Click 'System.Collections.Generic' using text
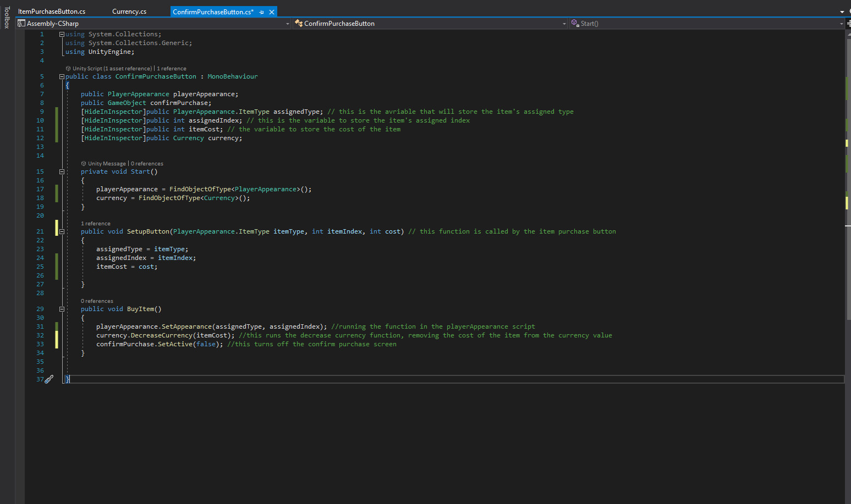The height and width of the screenshot is (504, 851). 139,43
